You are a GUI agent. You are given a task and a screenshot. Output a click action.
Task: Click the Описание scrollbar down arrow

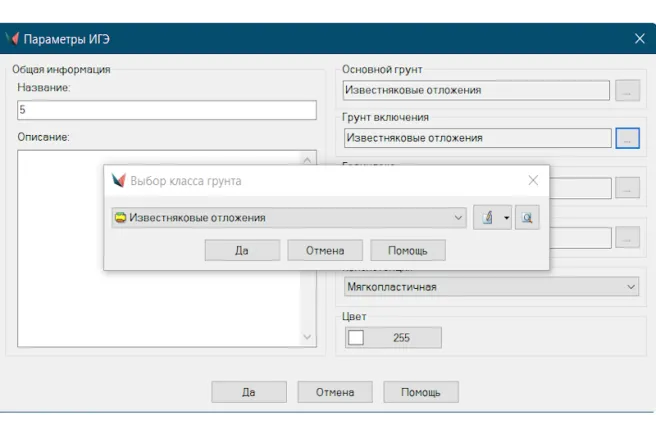(x=307, y=338)
